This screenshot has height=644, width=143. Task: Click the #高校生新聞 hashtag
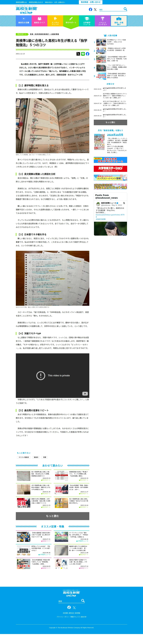101,219
